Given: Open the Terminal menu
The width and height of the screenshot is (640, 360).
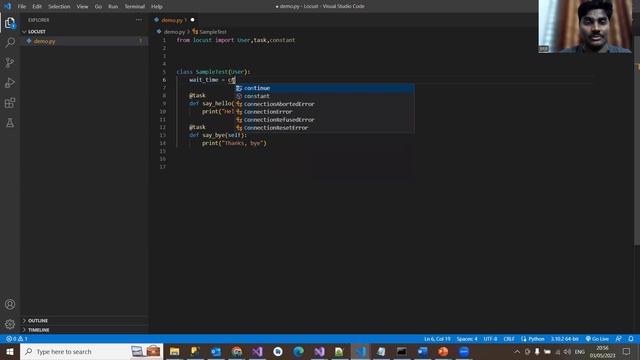Looking at the screenshot, I should pyautogui.click(x=135, y=7).
